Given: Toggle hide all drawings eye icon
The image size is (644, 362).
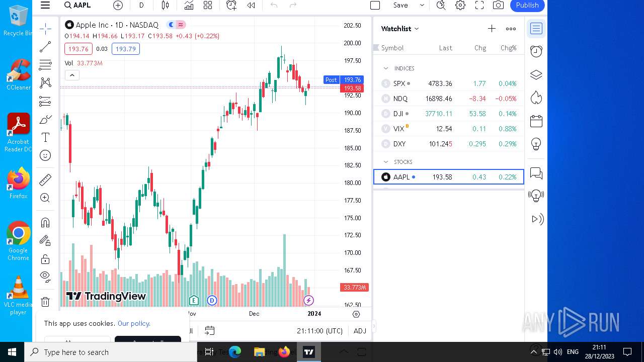Looking at the screenshot, I should coord(45,276).
